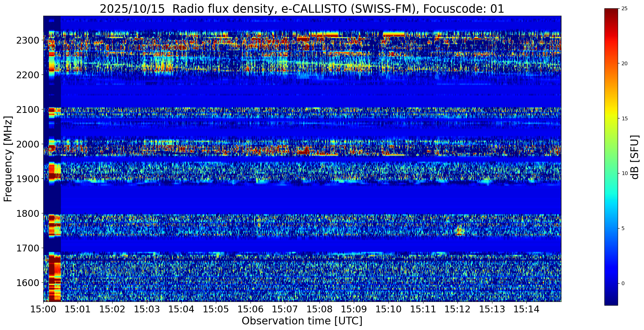644x330 pixels.
Task: Select the 1600 frequency tick label
Action: 28,283
